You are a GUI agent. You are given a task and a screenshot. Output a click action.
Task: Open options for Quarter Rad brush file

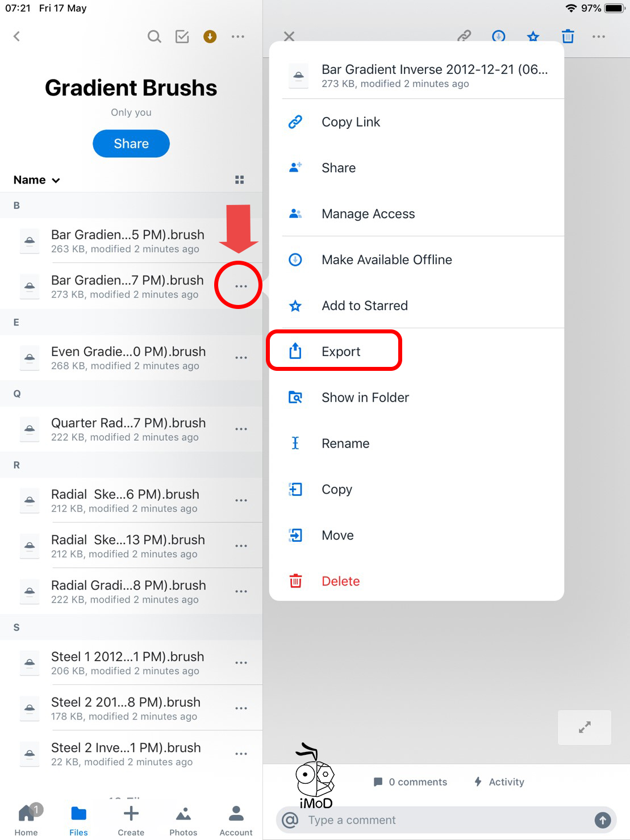(x=241, y=429)
